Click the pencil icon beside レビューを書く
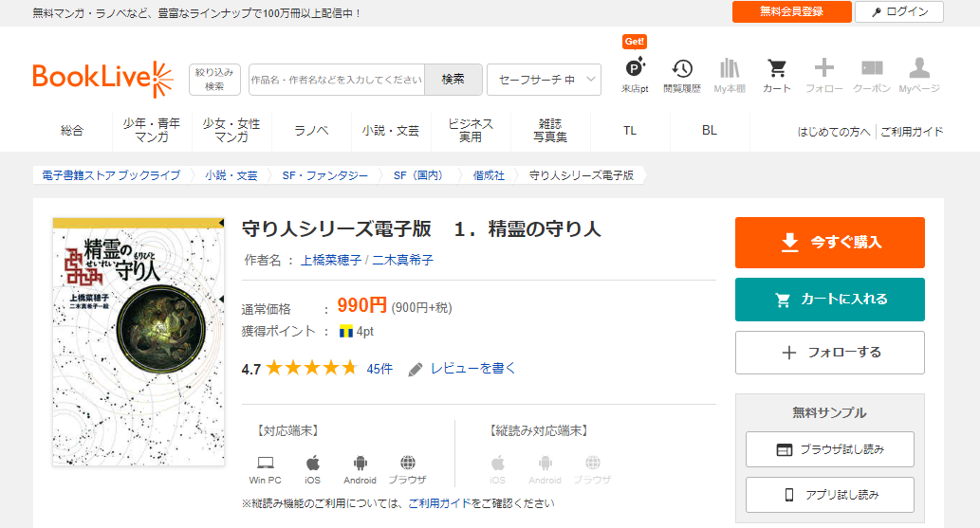 (x=415, y=370)
